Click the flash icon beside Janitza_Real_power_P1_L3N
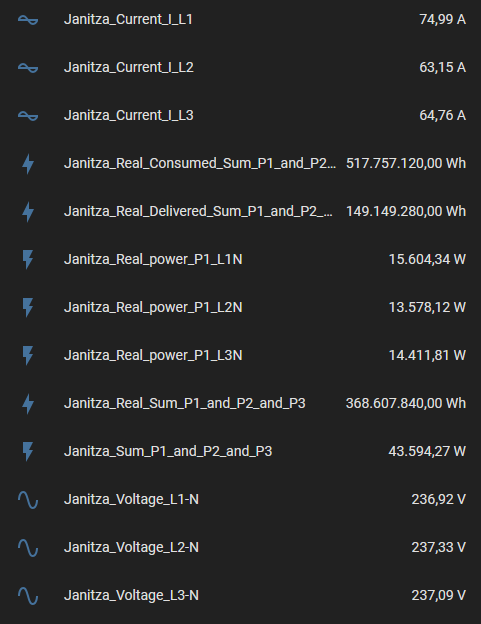The width and height of the screenshot is (481, 624). [28, 355]
